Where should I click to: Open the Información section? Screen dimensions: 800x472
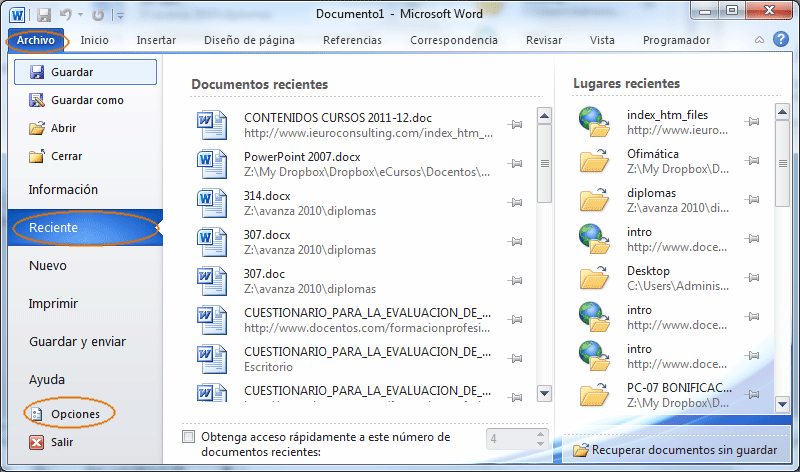85,189
